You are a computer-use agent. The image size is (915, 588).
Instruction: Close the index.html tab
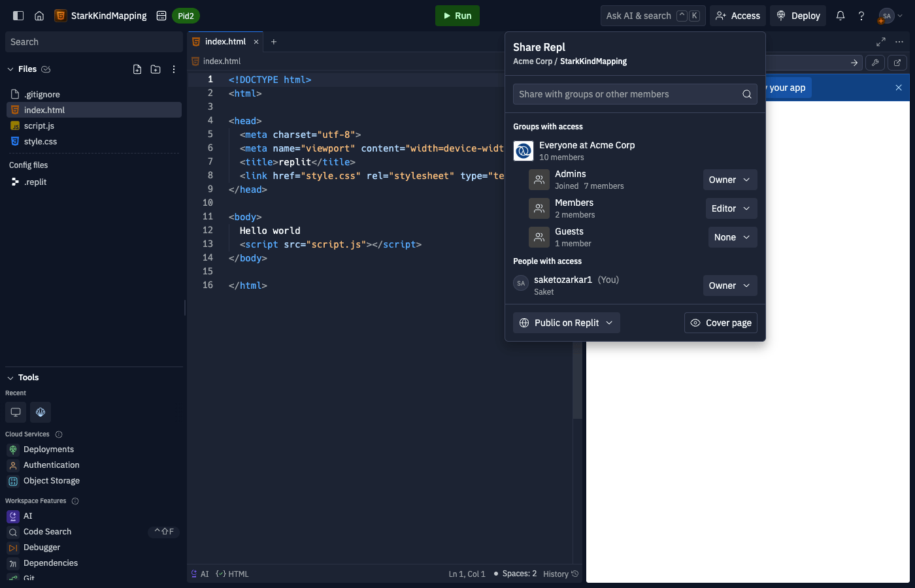256,42
